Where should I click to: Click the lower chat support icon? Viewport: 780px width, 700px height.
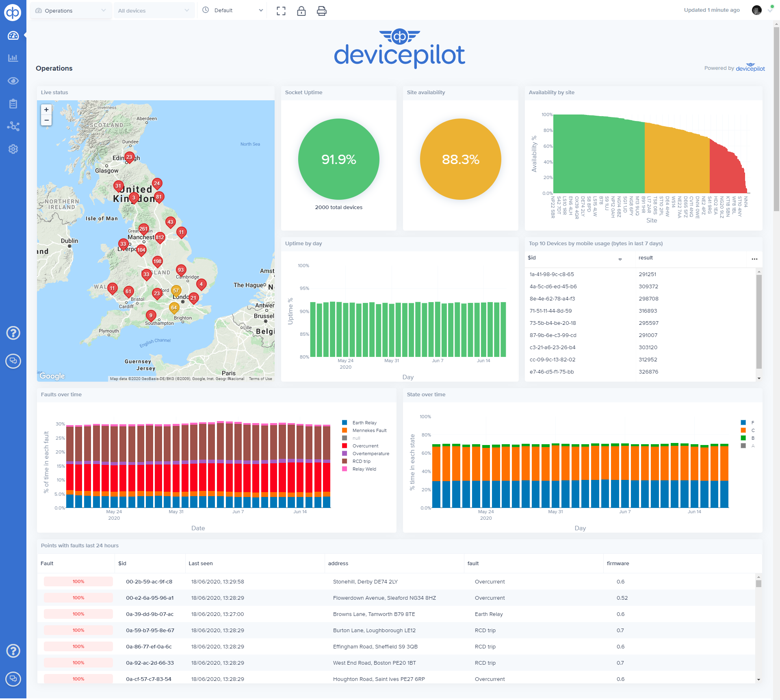point(13,679)
